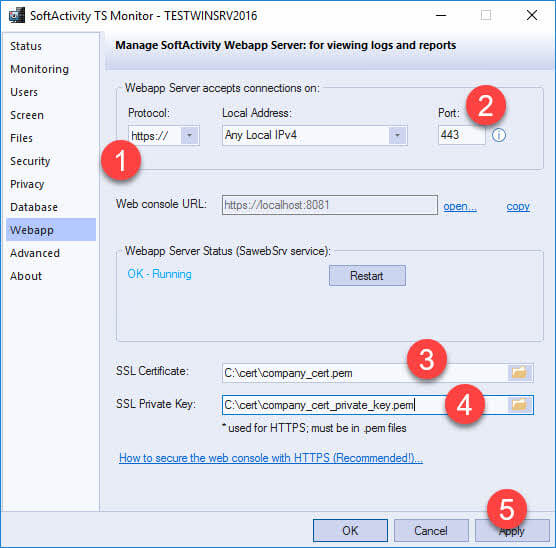This screenshot has width=556, height=548.
Task: Select Users in the sidebar
Action: coord(24,92)
